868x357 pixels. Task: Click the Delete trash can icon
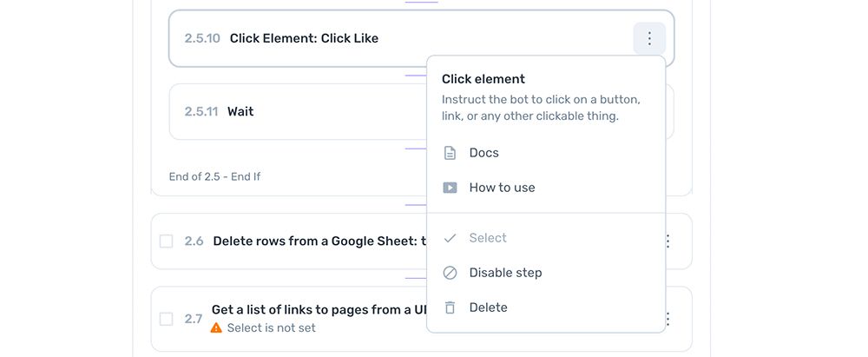click(x=450, y=307)
